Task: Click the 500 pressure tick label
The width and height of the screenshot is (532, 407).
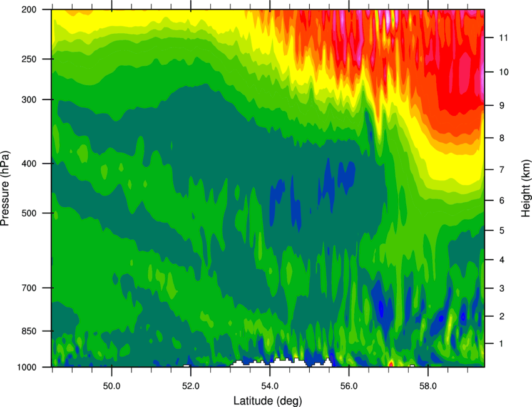Action: (29, 213)
